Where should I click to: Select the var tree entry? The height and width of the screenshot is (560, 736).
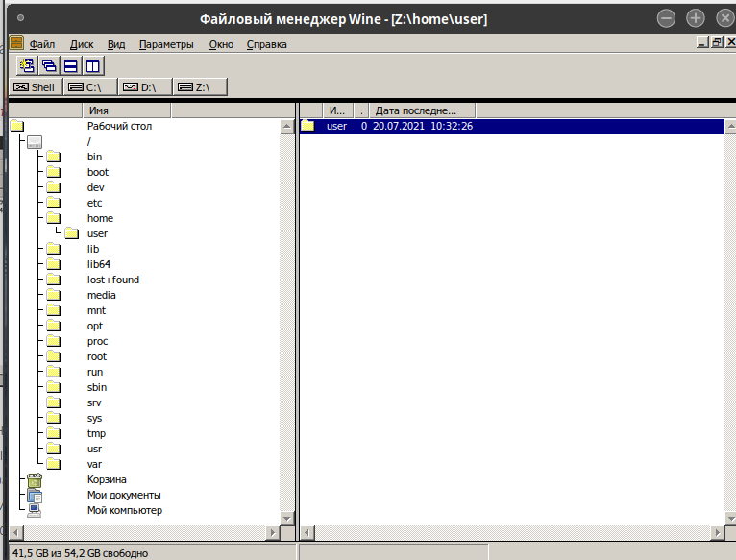coord(94,464)
